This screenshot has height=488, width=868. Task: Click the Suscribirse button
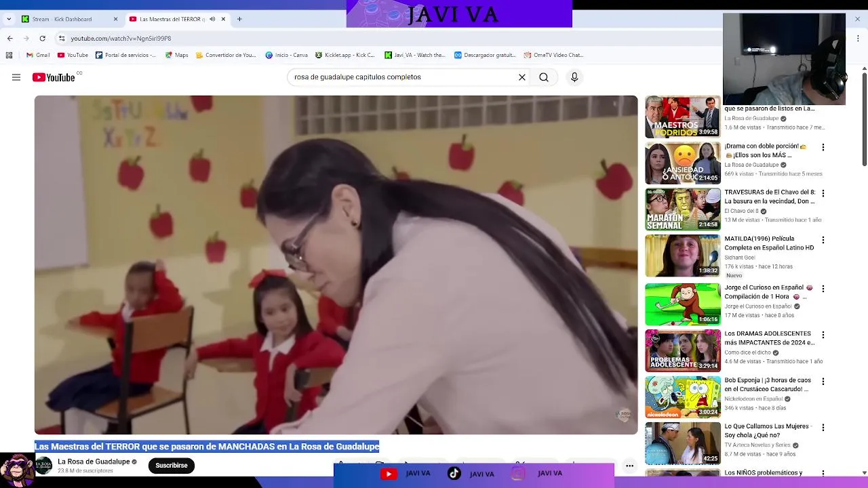coord(172,466)
